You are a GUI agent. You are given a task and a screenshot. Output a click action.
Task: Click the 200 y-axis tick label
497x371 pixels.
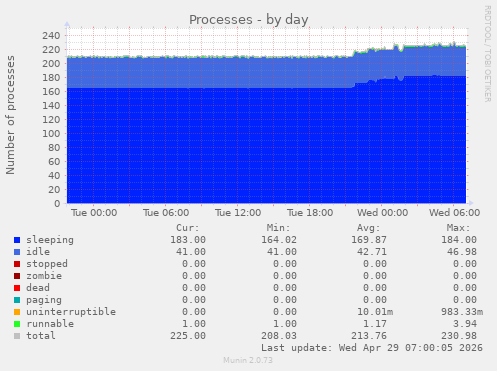pyautogui.click(x=51, y=63)
